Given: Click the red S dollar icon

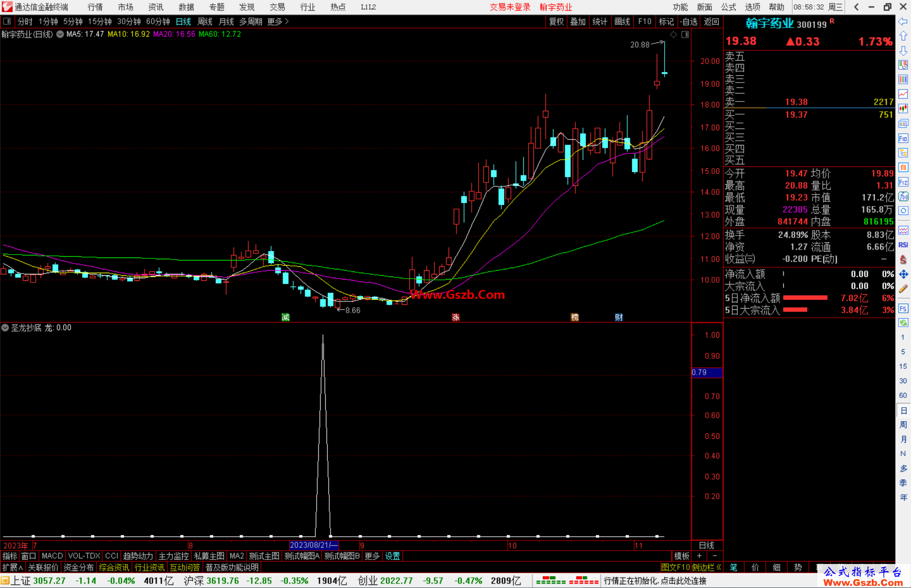Looking at the screenshot, I should point(903,260).
